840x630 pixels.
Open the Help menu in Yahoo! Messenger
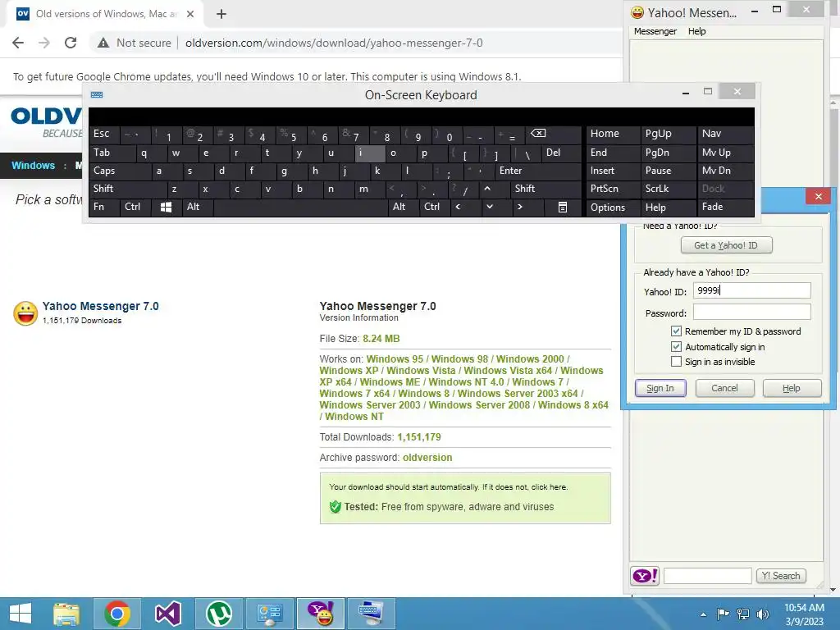(696, 31)
